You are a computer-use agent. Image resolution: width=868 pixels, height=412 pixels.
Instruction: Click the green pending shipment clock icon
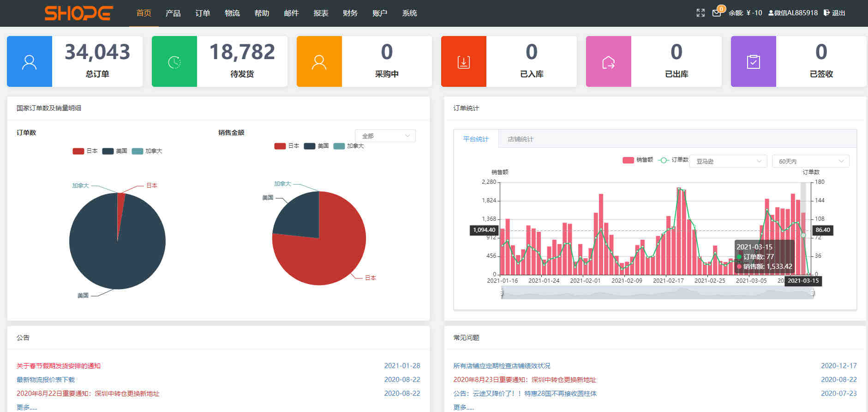pyautogui.click(x=174, y=62)
